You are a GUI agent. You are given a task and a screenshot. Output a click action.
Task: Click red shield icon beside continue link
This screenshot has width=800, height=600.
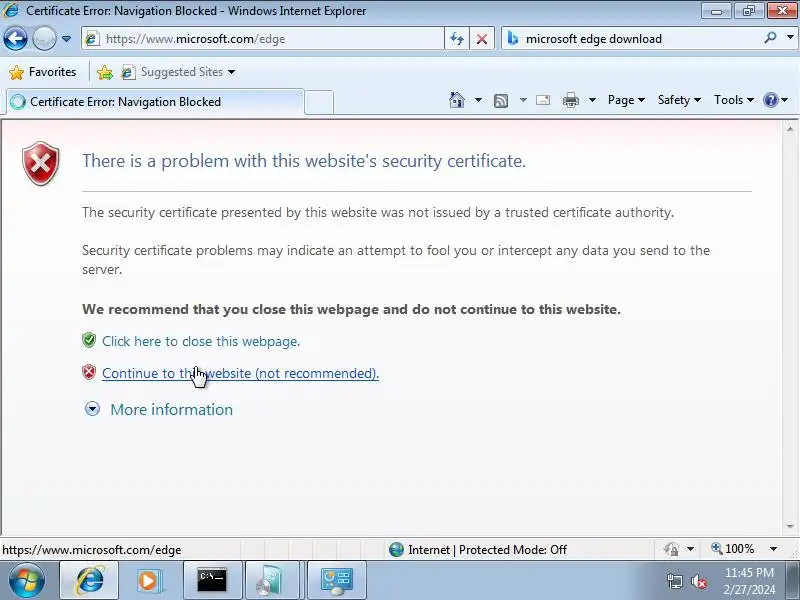[89, 372]
